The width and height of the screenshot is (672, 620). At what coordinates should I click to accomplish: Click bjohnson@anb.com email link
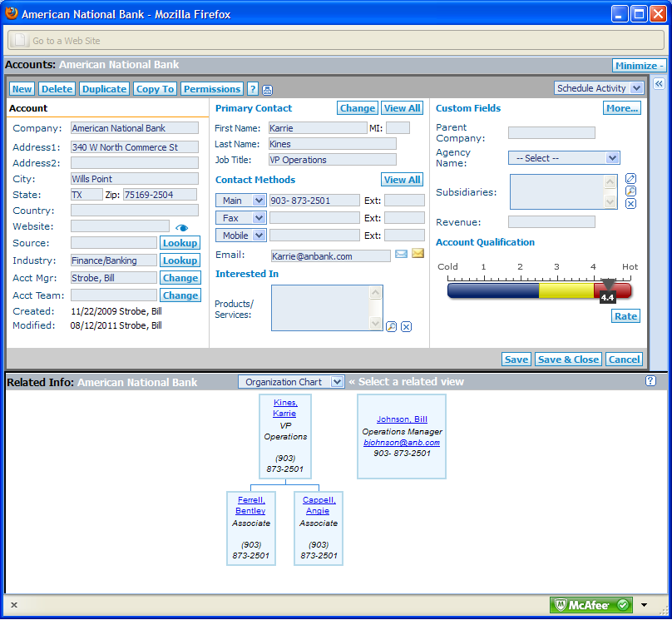(x=402, y=443)
